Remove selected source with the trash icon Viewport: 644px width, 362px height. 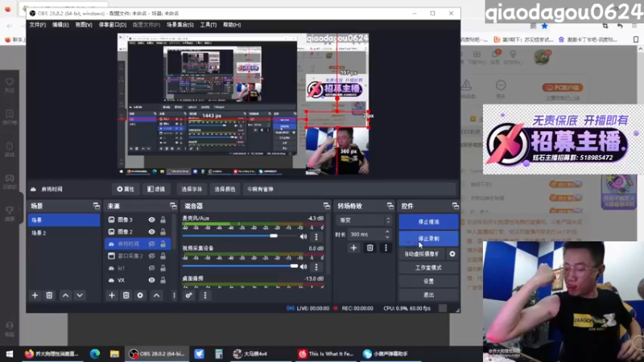tap(126, 295)
